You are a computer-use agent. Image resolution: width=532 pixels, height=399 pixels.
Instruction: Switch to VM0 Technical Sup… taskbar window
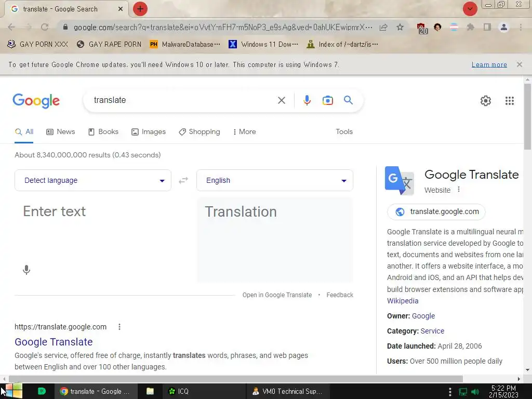pos(287,391)
